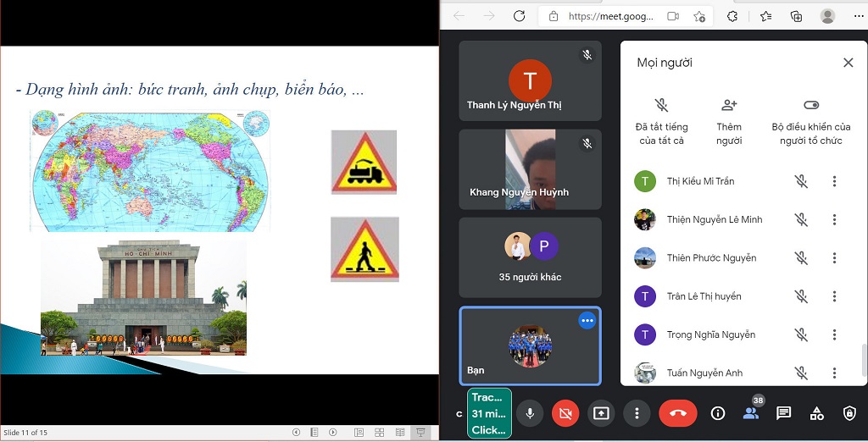Switch to slide sorter view in PowerPoint
Screen dimensions: 868x442
click(380, 433)
